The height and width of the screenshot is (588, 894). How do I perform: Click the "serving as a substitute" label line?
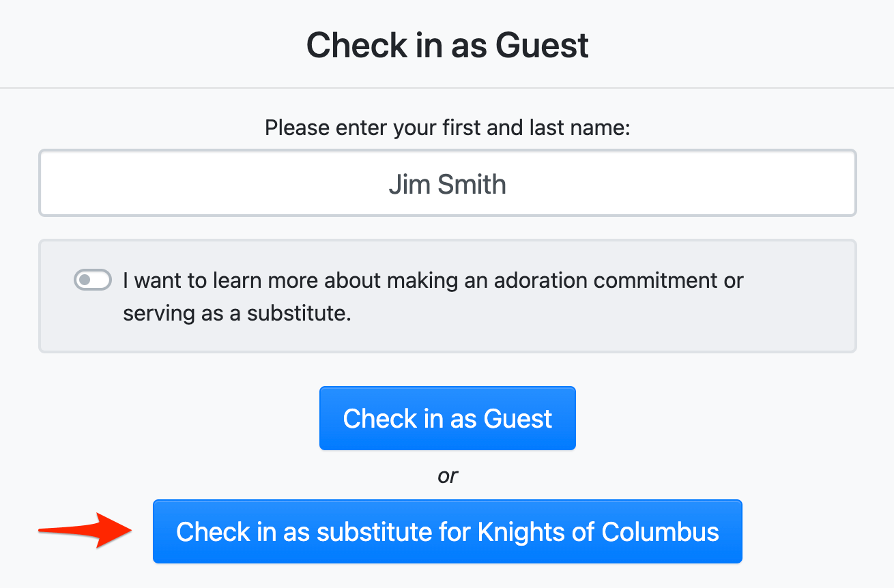[x=237, y=314]
